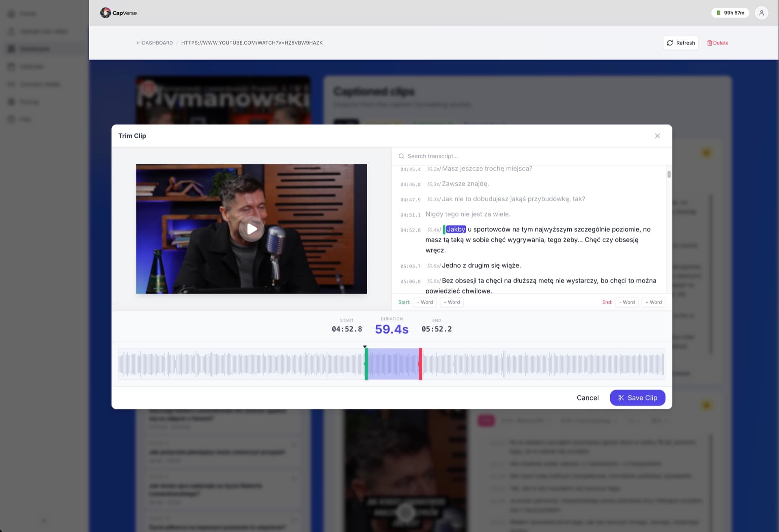Click the scissors icon on Save Clip

point(621,398)
